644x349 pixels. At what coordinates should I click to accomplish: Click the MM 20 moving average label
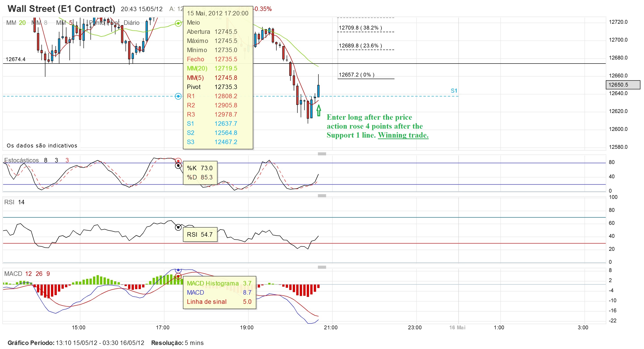point(16,23)
